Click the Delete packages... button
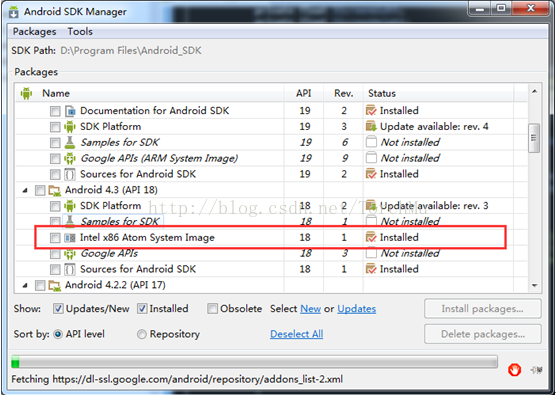The image size is (556, 395). tap(483, 334)
